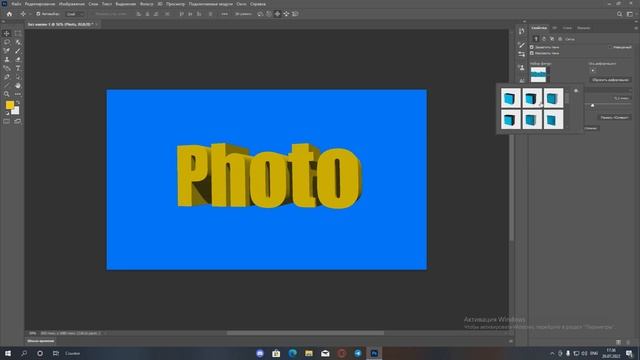Image resolution: width=640 pixels, height=360 pixels.
Task: Open more align options three-dots in options bar
Action: [x=224, y=14]
